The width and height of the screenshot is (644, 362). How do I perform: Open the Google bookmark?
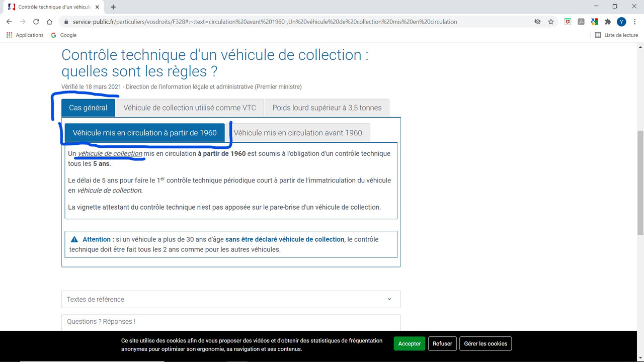[x=63, y=35]
